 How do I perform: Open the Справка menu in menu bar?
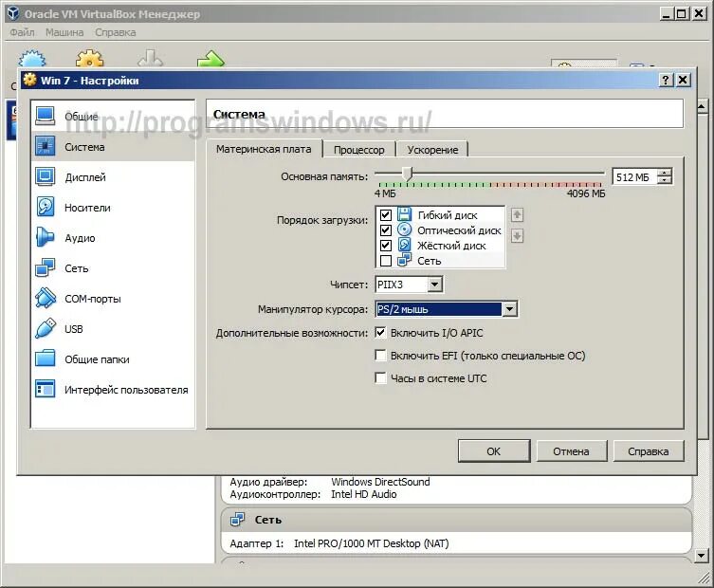click(115, 32)
